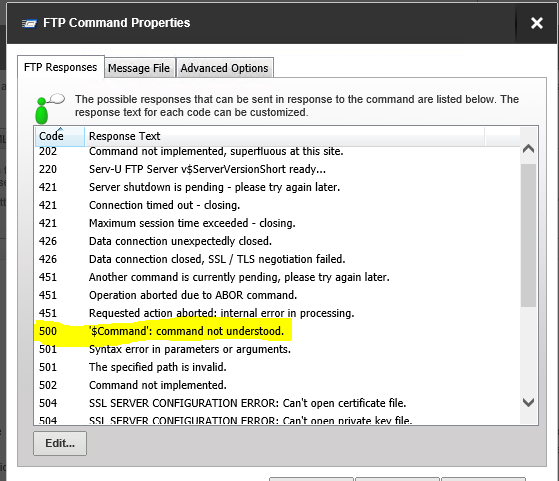Select the 220 Serv-U FTP Server ready row
The width and height of the screenshot is (559, 481).
tap(277, 169)
